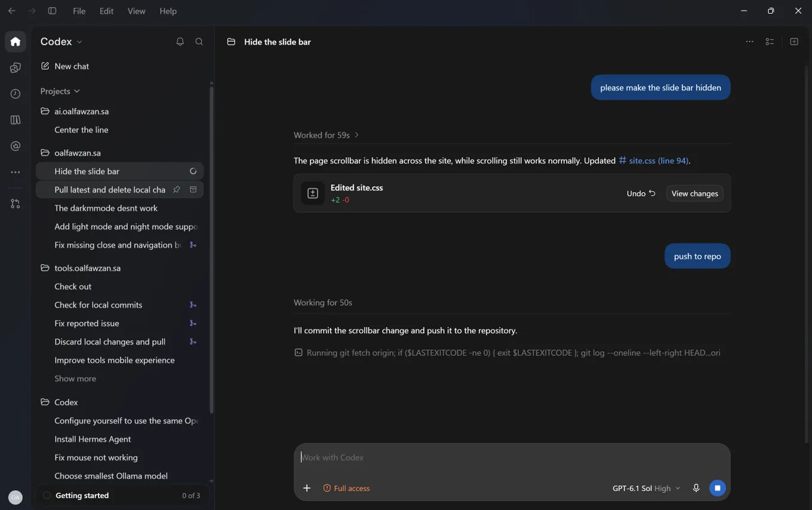This screenshot has width=812, height=510.
Task: Archive the 'Pull latest and delete local cha' chat
Action: [193, 189]
